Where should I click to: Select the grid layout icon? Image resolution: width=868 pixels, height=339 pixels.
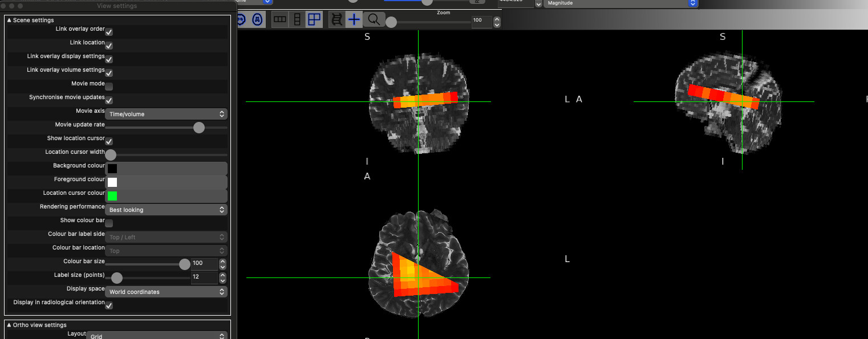[314, 19]
